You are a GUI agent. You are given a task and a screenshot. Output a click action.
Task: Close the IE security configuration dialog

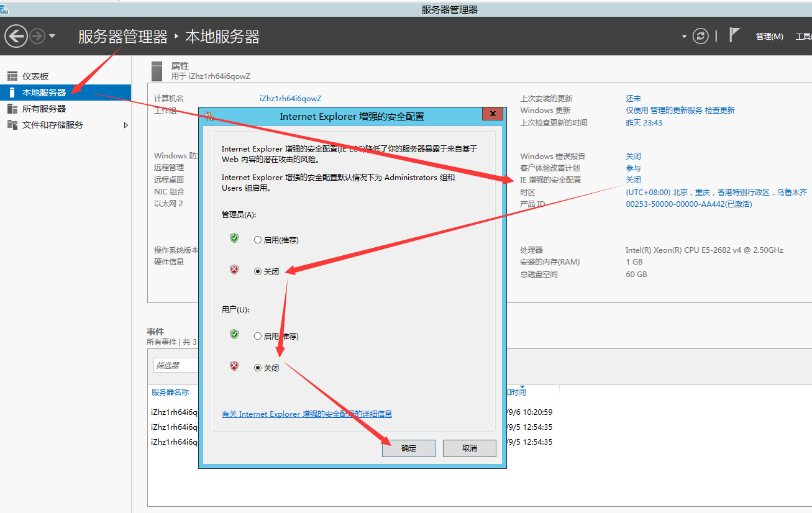pos(493,114)
